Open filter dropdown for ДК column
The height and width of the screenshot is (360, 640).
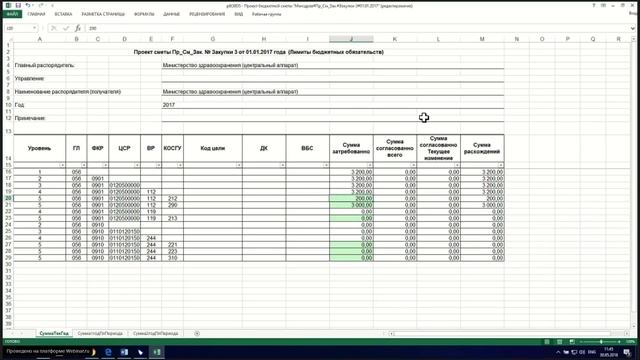[x=282, y=165]
